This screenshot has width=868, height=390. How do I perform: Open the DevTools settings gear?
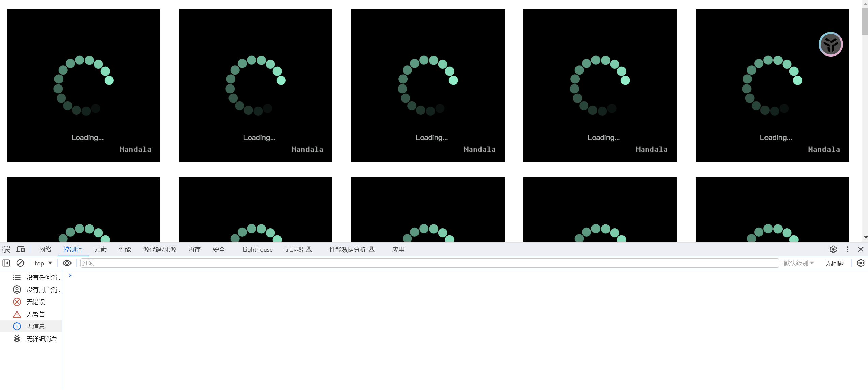click(833, 249)
